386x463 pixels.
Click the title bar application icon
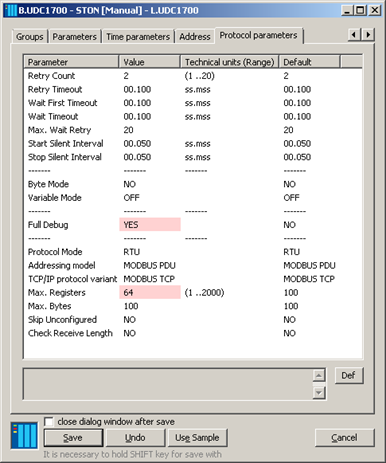coord(11,10)
